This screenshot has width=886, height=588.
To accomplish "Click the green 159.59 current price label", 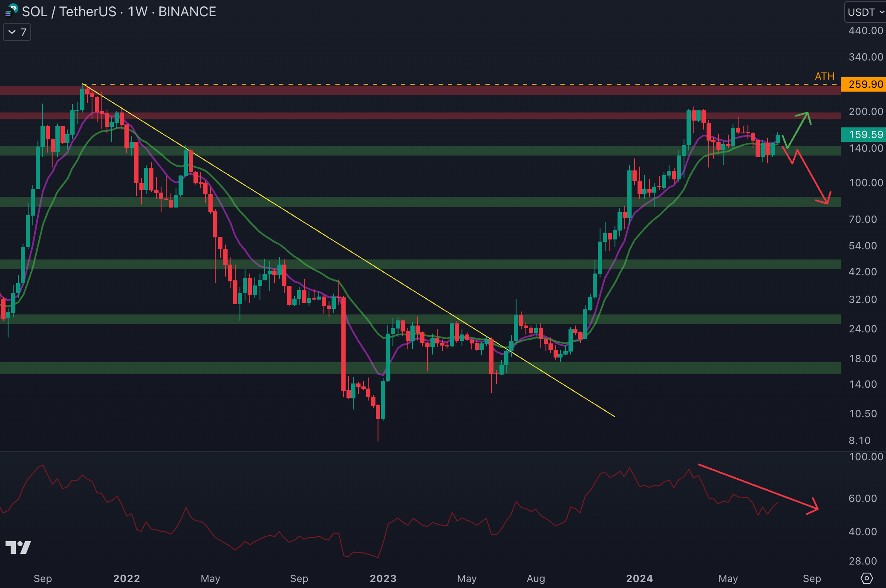I will (x=863, y=135).
